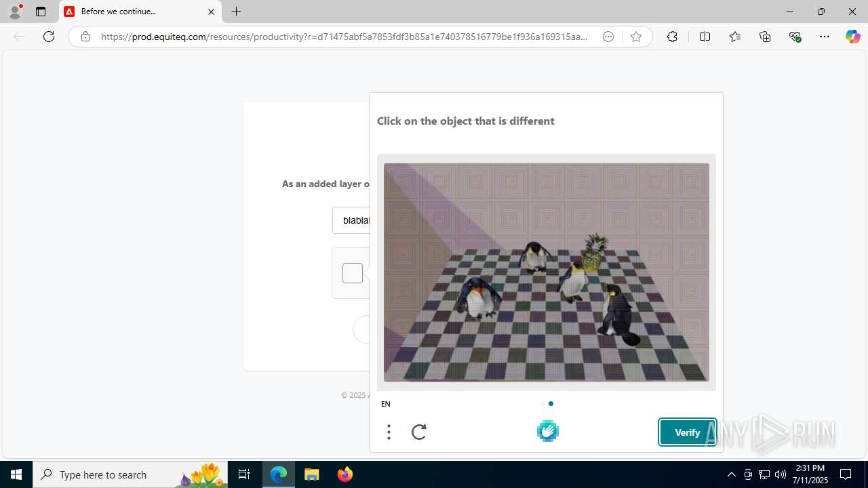Add this page to favorites (star)
The image size is (868, 488).
(x=636, y=37)
